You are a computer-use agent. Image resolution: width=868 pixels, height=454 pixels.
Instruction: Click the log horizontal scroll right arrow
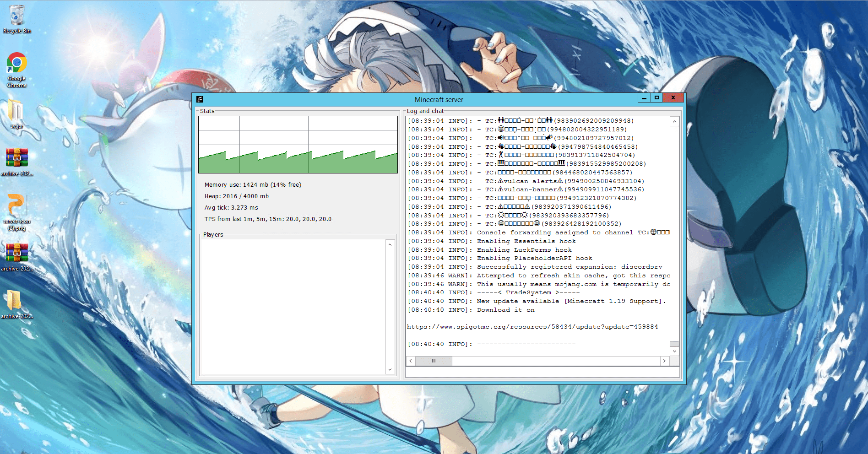(x=664, y=361)
